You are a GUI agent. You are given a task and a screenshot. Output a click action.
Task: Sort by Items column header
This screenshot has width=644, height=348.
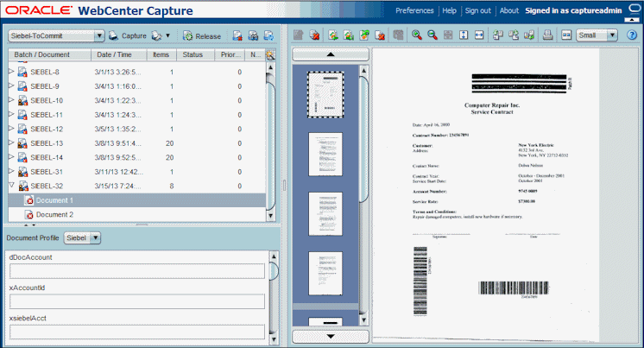[x=161, y=54]
